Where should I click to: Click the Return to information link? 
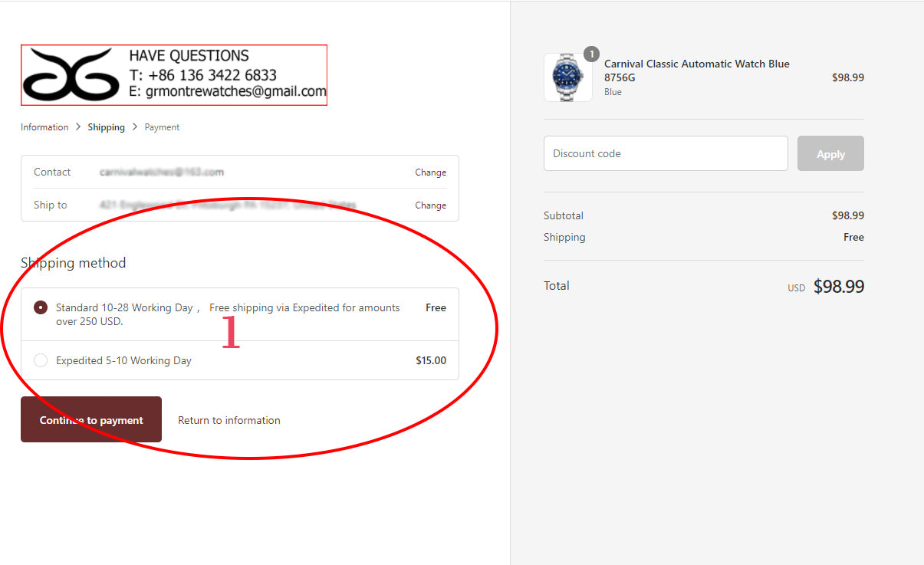(x=229, y=420)
